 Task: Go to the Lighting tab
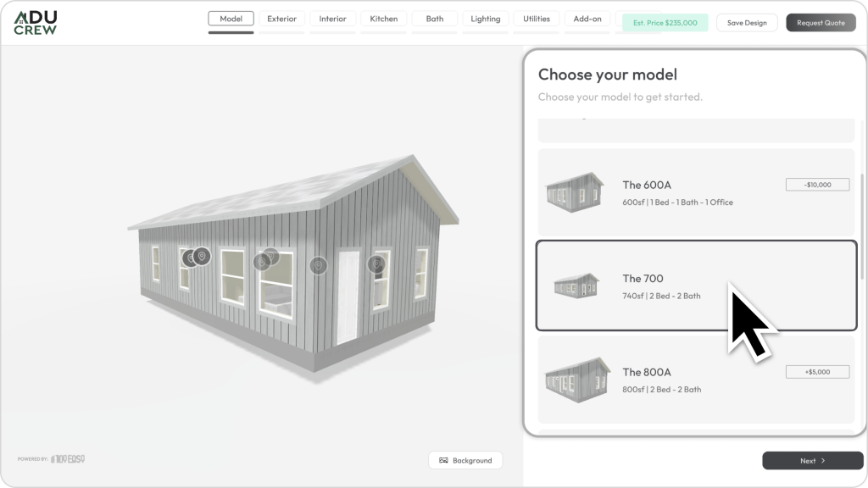pos(485,19)
